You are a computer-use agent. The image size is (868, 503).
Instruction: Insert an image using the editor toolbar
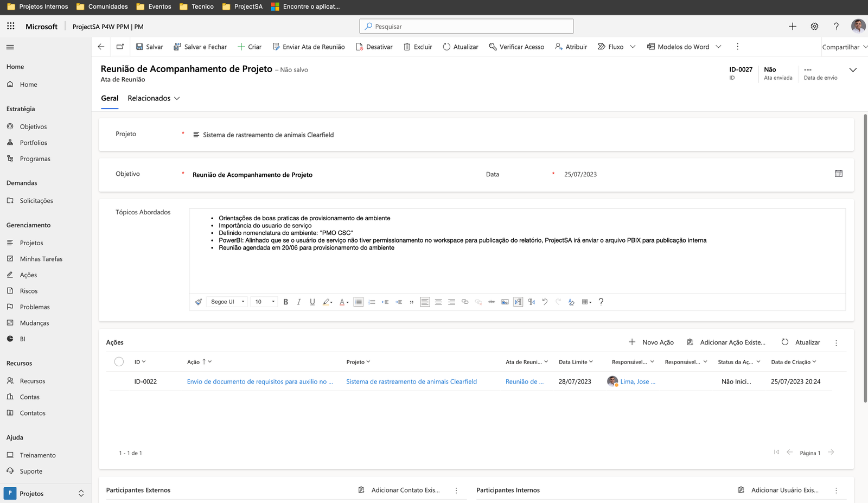(505, 302)
